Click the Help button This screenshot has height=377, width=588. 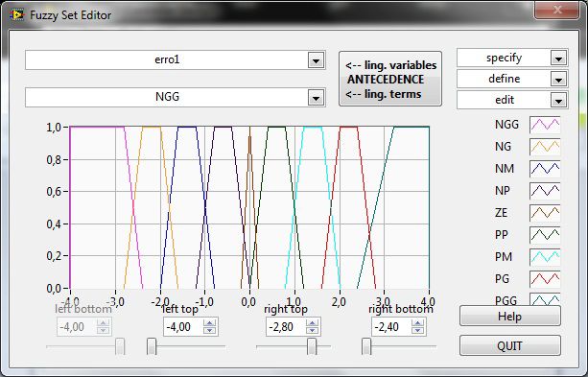(510, 316)
